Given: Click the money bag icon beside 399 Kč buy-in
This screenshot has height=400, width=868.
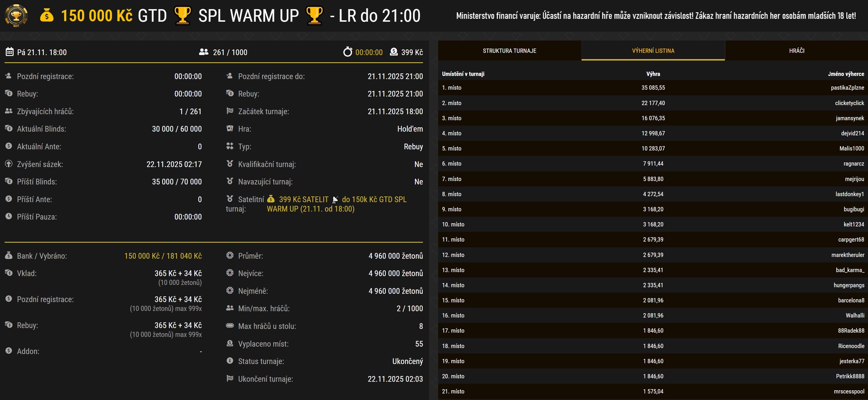Looking at the screenshot, I should (394, 52).
